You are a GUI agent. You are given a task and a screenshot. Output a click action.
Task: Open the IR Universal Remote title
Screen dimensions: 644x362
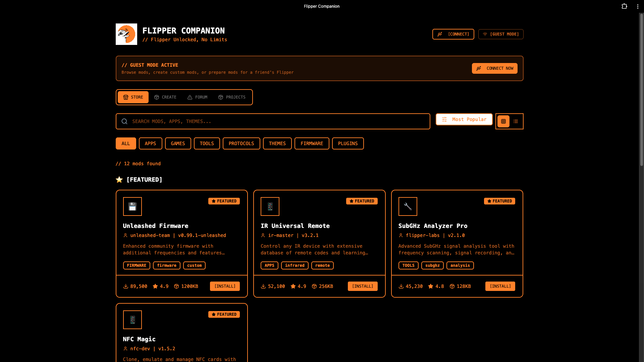pyautogui.click(x=295, y=226)
